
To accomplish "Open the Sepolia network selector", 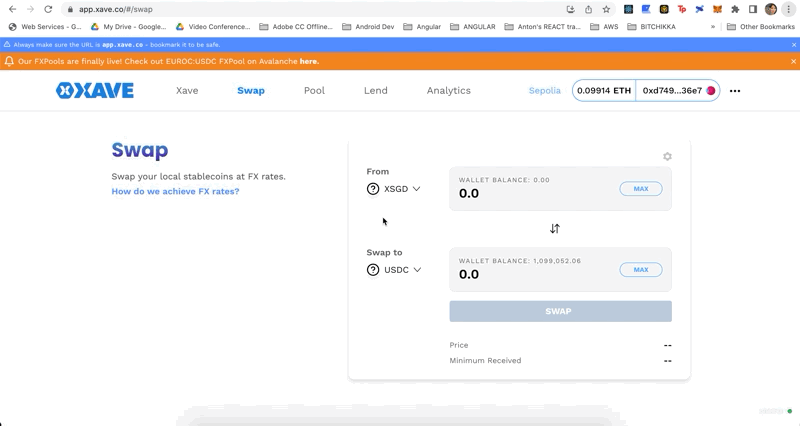I will (x=544, y=91).
